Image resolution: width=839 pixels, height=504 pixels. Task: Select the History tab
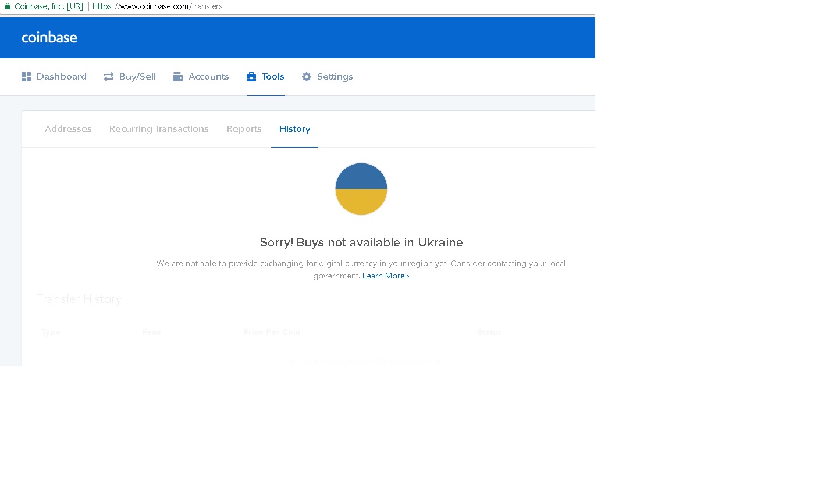[x=294, y=129]
